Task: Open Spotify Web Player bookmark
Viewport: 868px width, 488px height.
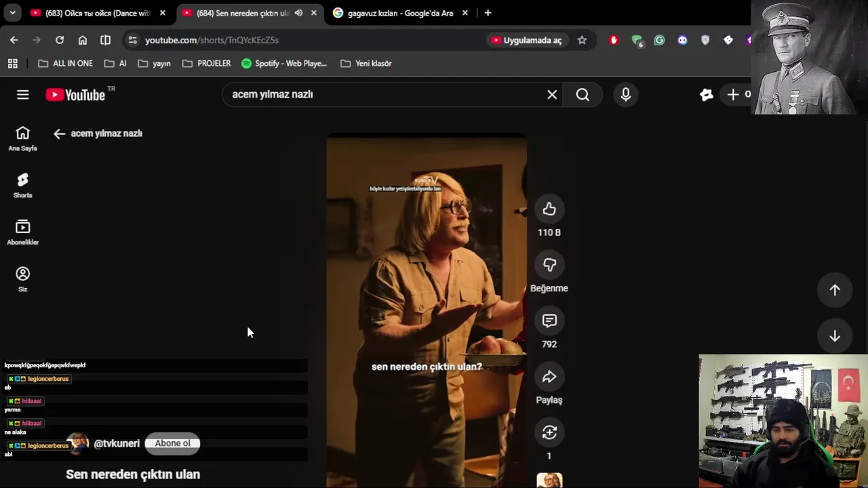Action: click(x=284, y=63)
